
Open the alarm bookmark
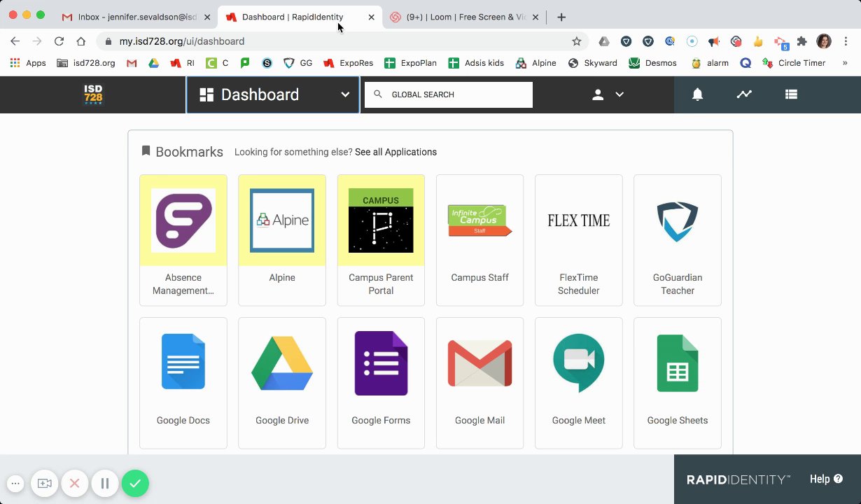[x=710, y=63]
